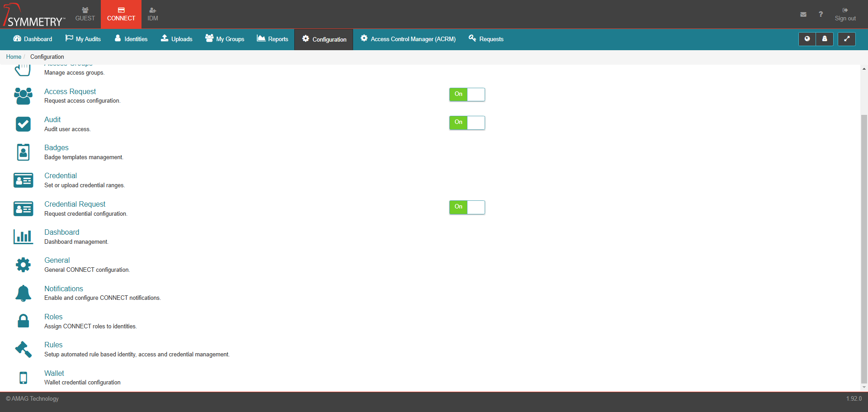Click the scrollbar up arrow
868x412 pixels.
click(x=864, y=69)
